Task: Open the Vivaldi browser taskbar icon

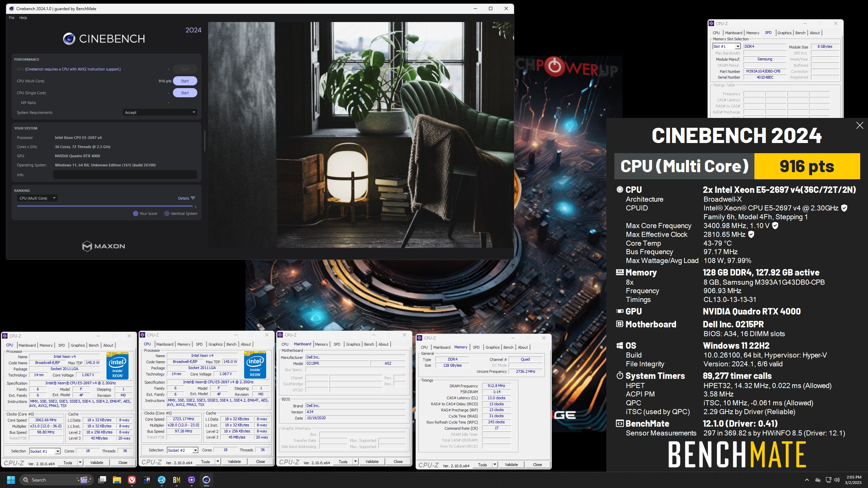Action: coord(132,480)
